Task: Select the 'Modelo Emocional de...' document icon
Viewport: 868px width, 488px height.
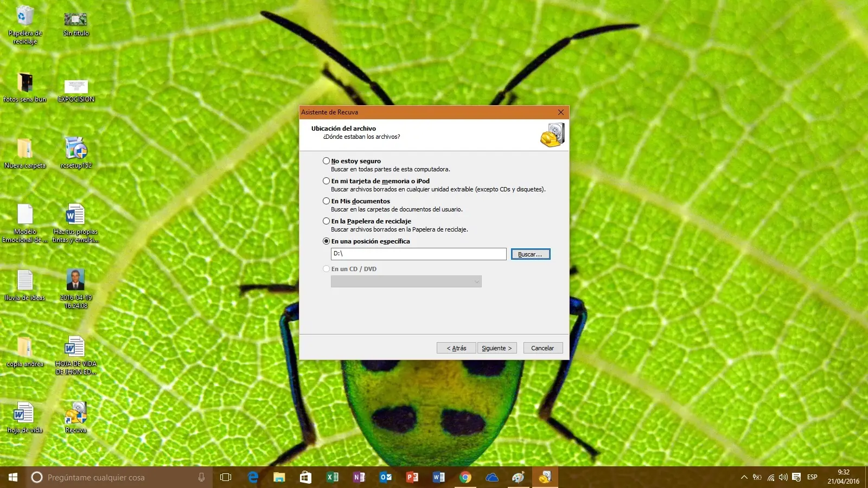Action: [25, 223]
